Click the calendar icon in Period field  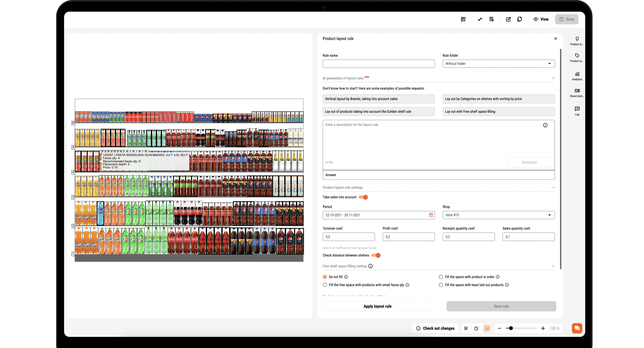coord(431,215)
